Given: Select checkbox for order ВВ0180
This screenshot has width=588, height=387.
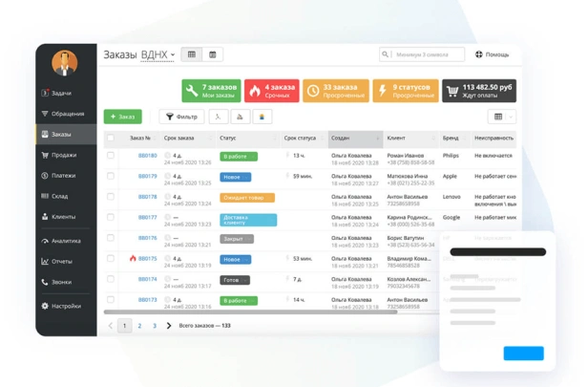Looking at the screenshot, I should [x=111, y=155].
